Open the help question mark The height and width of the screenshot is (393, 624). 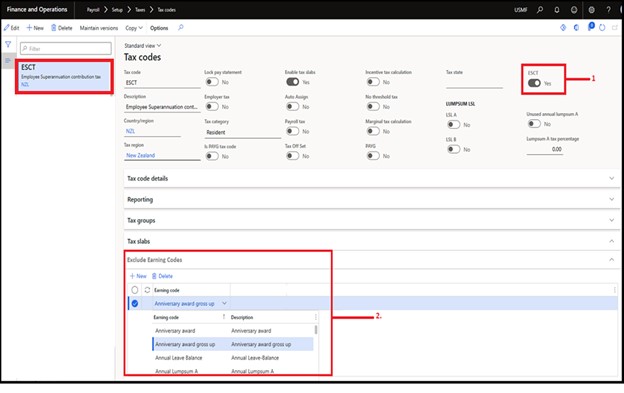608,10
